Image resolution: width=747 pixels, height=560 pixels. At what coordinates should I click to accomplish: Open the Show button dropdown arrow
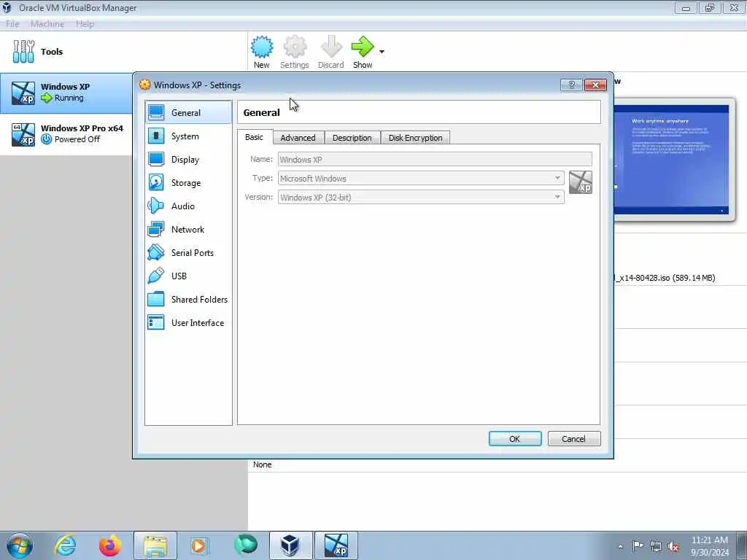(382, 52)
